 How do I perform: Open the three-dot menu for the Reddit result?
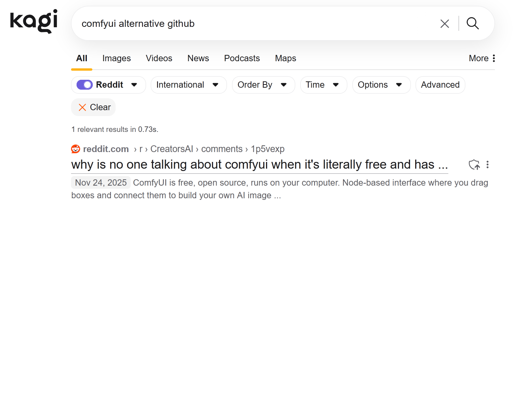[488, 165]
